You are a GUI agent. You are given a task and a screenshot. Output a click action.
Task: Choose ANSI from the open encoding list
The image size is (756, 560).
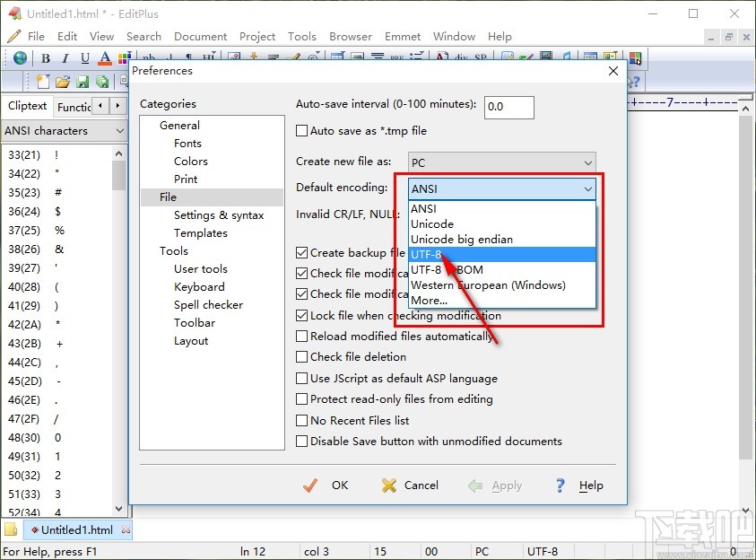point(502,209)
